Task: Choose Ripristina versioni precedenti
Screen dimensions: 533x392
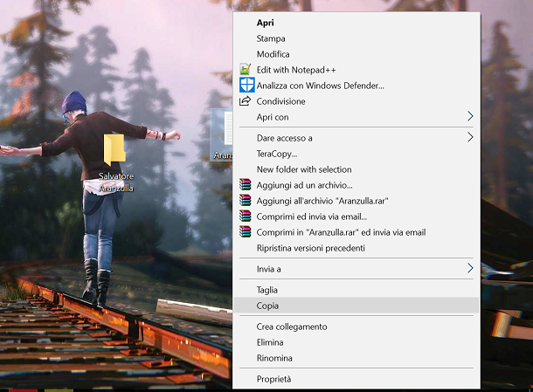Action: (356, 248)
